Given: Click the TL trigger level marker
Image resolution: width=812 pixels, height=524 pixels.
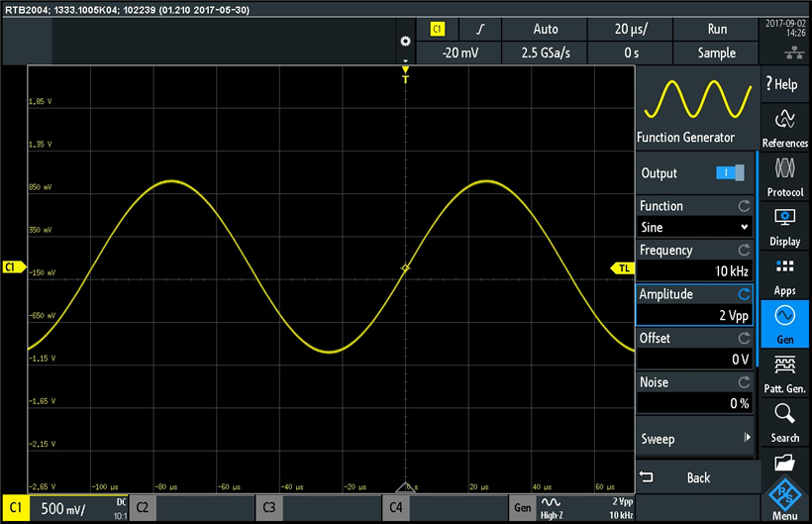Looking at the screenshot, I should pyautogui.click(x=623, y=268).
